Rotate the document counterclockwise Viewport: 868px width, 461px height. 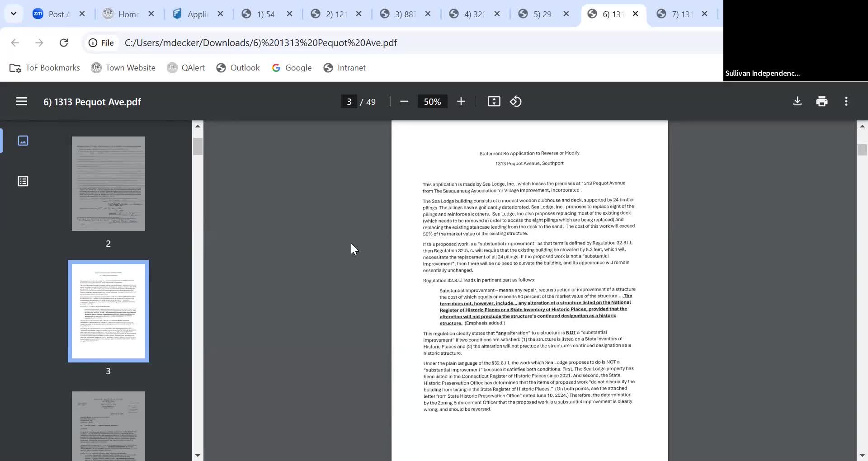click(x=516, y=102)
